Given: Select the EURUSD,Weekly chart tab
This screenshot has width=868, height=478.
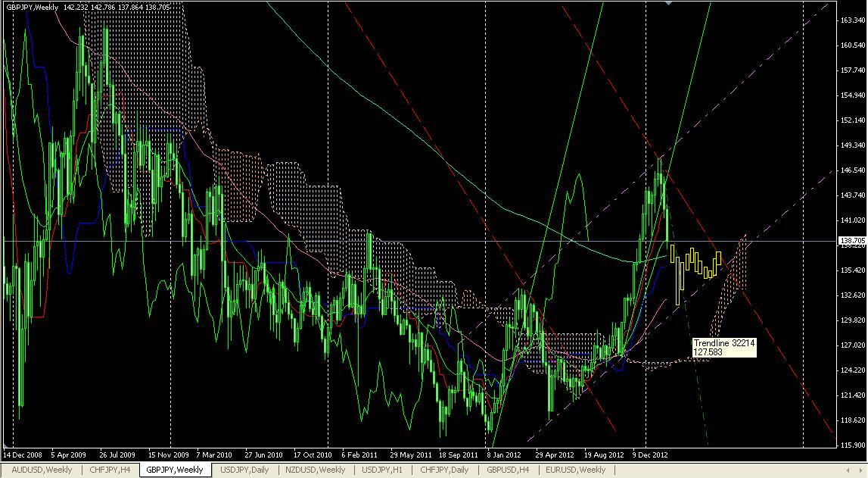Looking at the screenshot, I should coord(575,470).
